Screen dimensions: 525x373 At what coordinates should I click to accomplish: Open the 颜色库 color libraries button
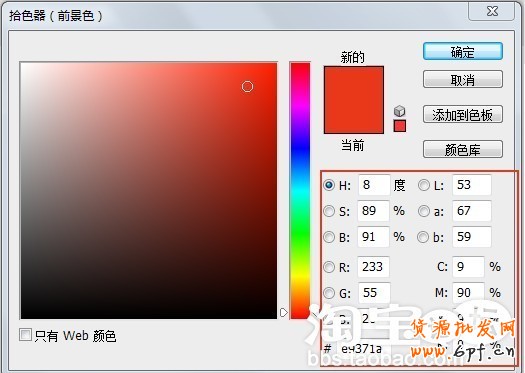pyautogui.click(x=463, y=149)
